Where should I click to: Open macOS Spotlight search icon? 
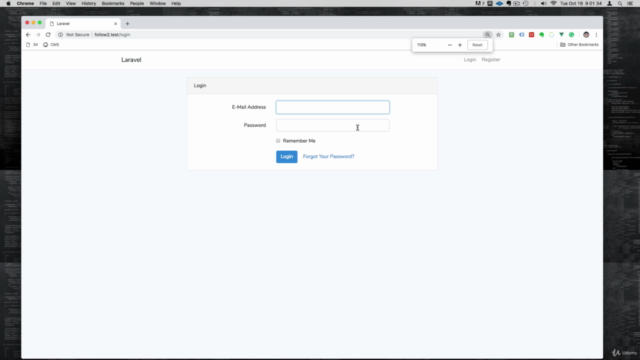tap(620, 3)
